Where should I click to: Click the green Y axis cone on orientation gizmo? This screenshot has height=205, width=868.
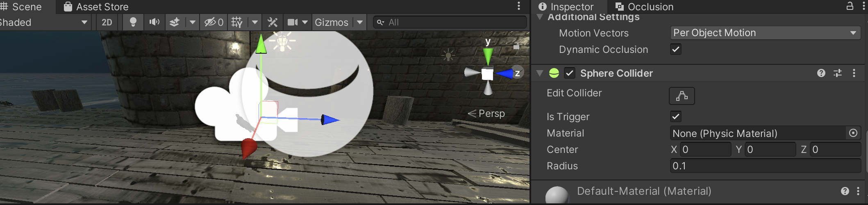pos(488,56)
